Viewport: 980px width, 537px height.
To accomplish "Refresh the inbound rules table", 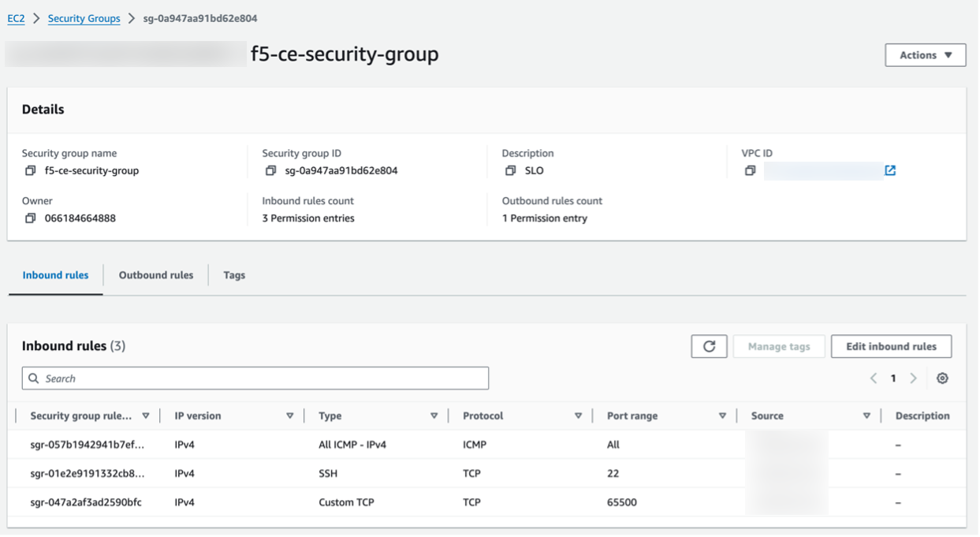I will [708, 345].
